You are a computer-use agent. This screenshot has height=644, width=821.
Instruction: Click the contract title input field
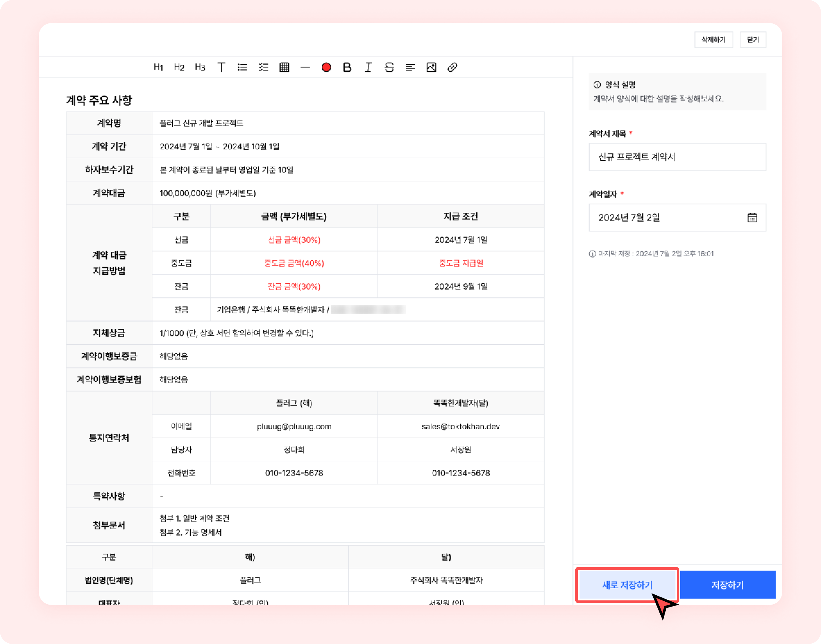pyautogui.click(x=677, y=157)
